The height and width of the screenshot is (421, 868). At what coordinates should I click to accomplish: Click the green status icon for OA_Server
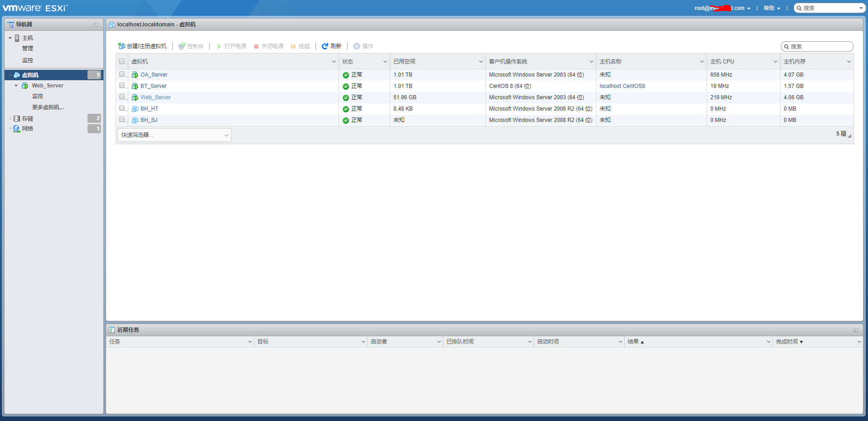pyautogui.click(x=346, y=75)
